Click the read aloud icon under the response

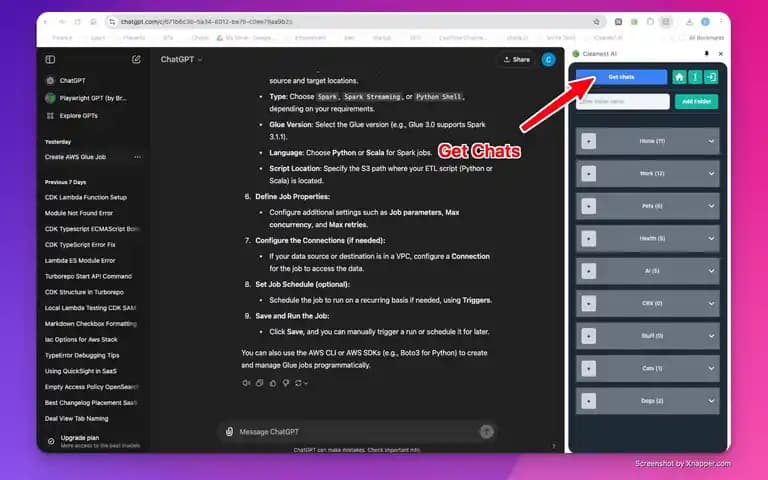point(246,383)
